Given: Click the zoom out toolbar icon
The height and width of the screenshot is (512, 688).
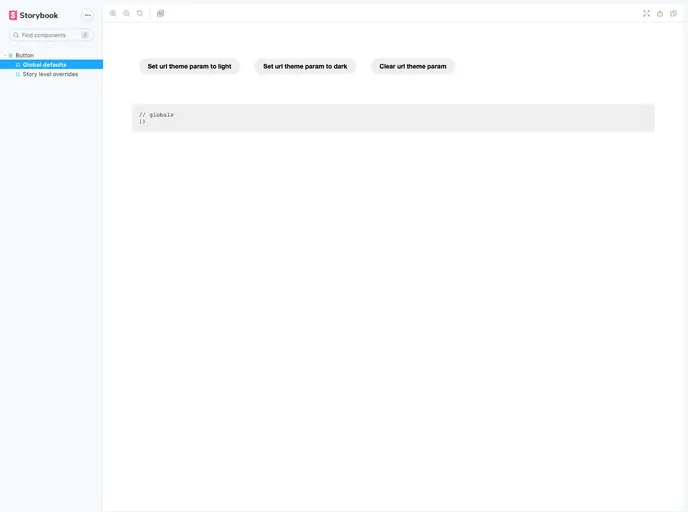Looking at the screenshot, I should pyautogui.click(x=126, y=14).
